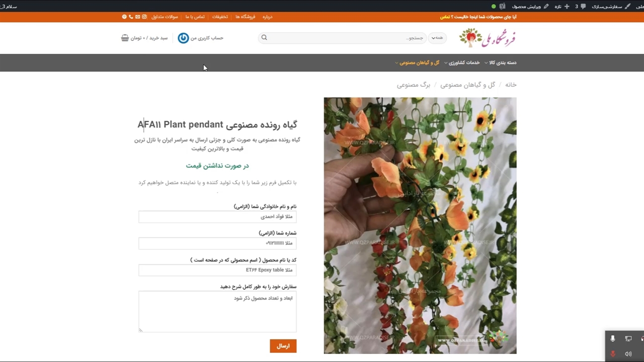The width and height of the screenshot is (644, 362).
Task: Click the blue power icon for user account
Action: [183, 38]
